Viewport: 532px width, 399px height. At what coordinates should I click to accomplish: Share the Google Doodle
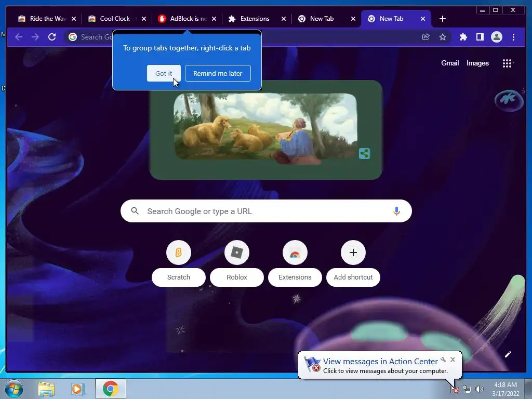(x=364, y=153)
